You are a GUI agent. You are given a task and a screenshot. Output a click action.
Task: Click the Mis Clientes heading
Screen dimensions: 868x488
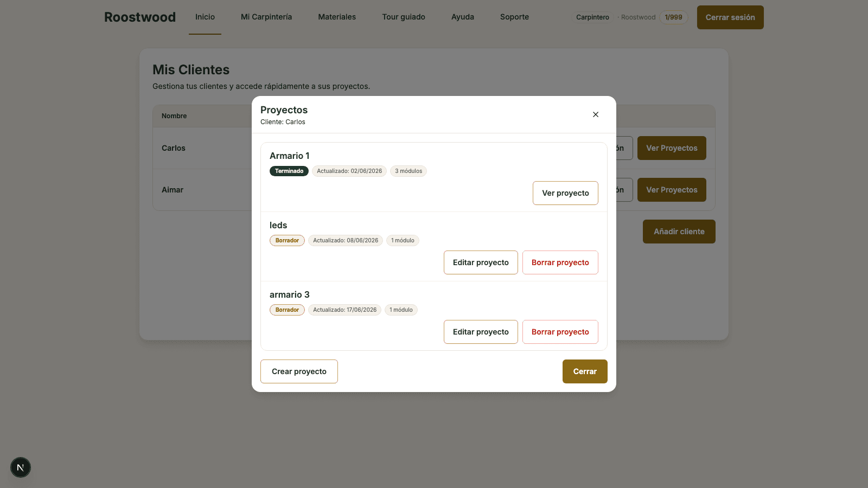click(191, 69)
